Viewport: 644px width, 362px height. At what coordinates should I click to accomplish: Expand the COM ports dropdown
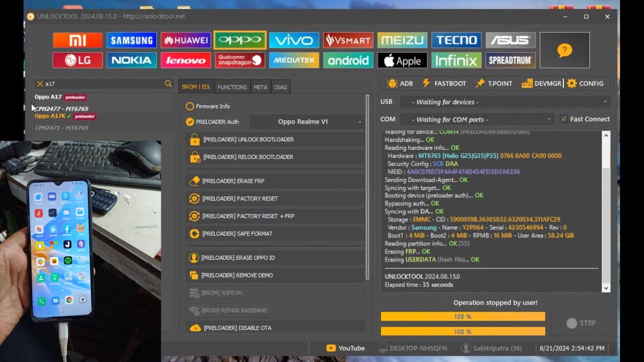477,120
